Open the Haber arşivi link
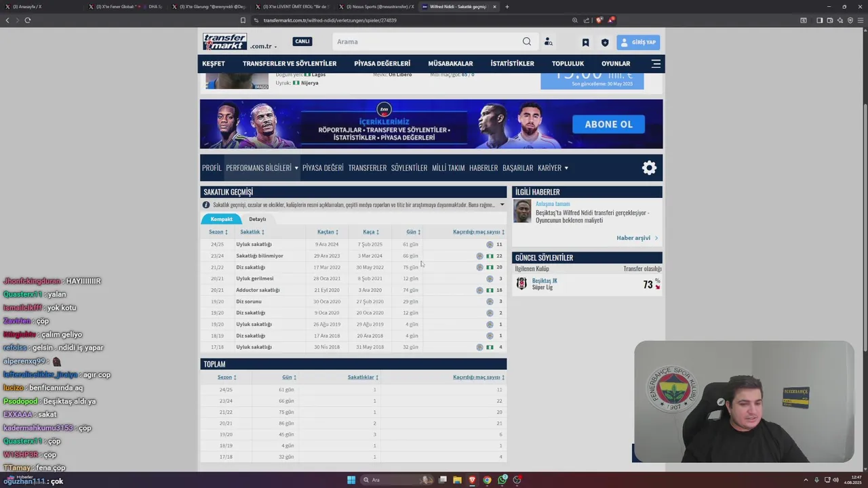Viewport: 868px width, 488px height. pos(637,238)
